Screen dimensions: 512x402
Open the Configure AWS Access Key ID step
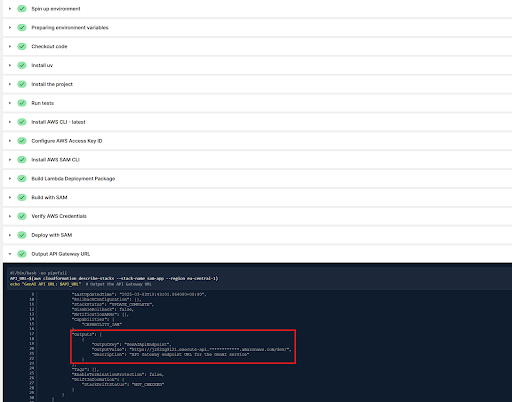coord(67,141)
